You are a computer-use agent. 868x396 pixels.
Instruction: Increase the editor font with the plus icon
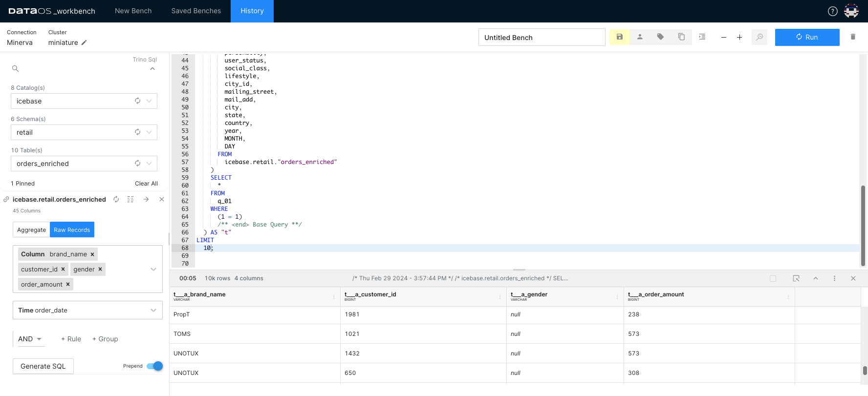click(739, 37)
